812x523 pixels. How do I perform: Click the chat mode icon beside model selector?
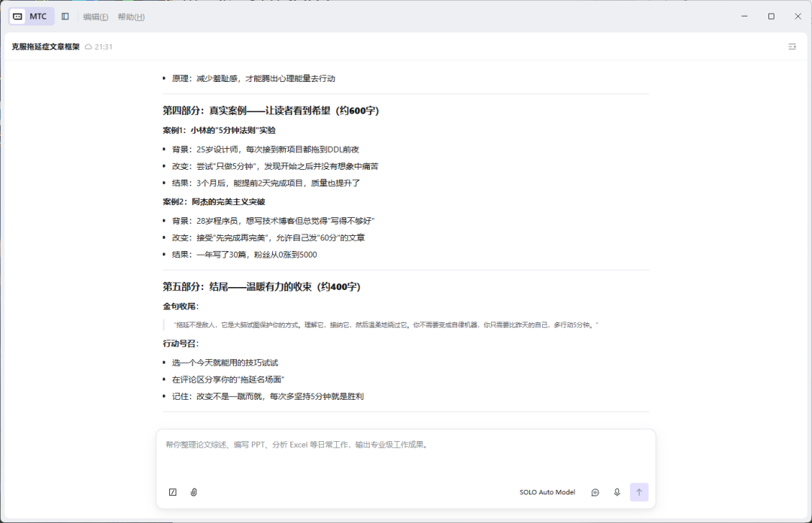click(x=595, y=492)
